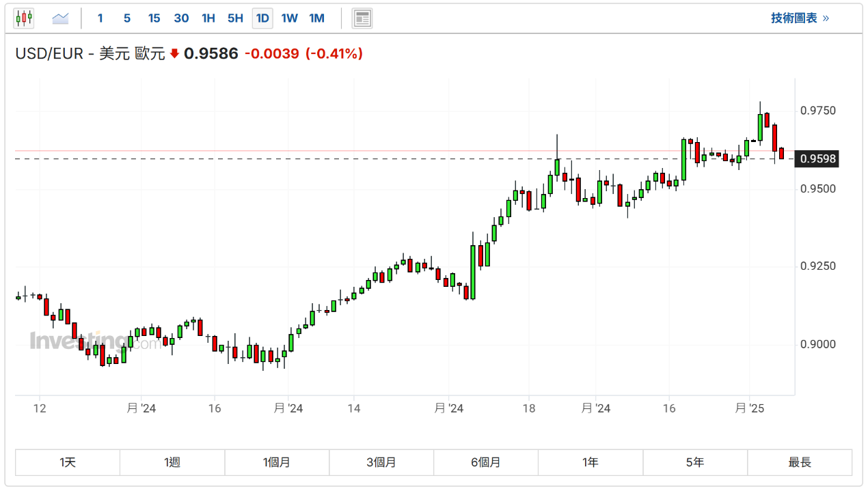Switch to the area chart icon

(61, 18)
